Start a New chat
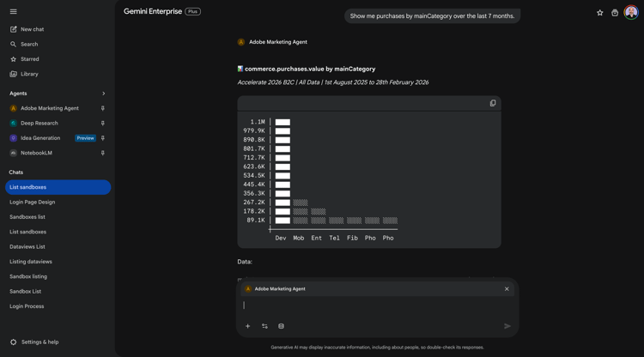Image resolution: width=644 pixels, height=357 pixels. (32, 29)
